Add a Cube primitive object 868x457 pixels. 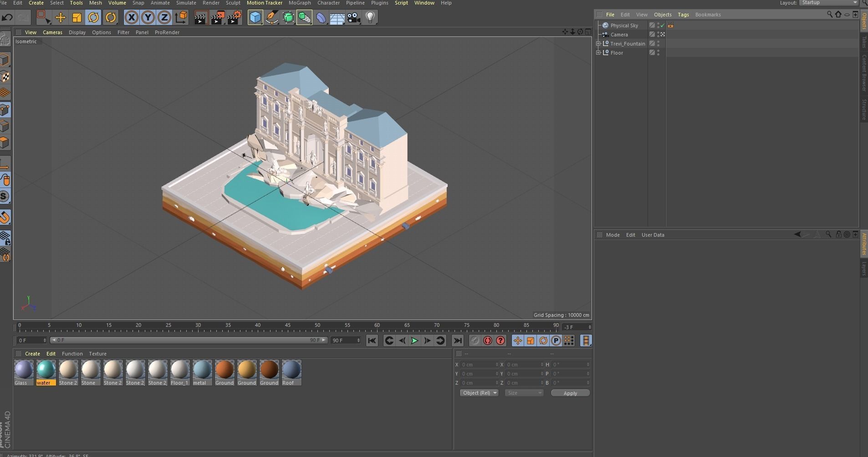[x=255, y=18]
